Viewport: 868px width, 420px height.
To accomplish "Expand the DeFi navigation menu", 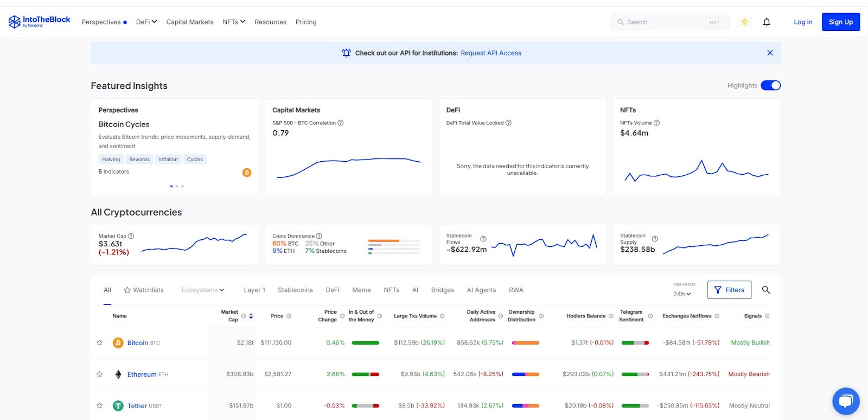I will tap(146, 22).
